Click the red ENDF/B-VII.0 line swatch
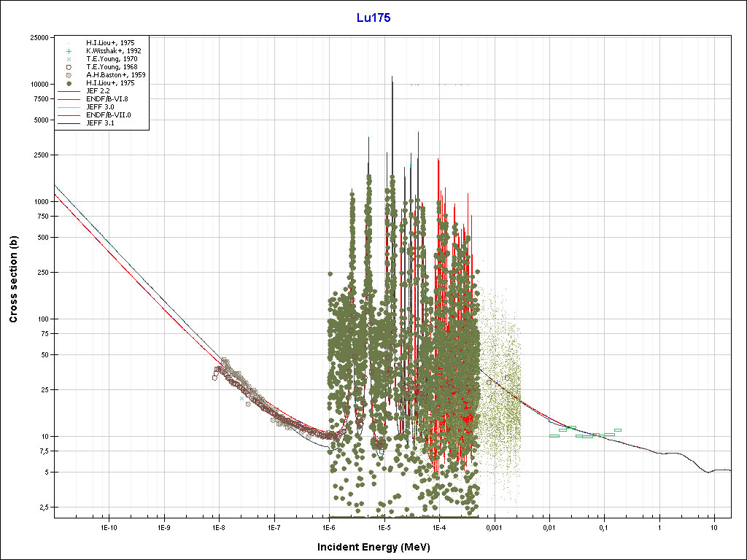 [68, 115]
